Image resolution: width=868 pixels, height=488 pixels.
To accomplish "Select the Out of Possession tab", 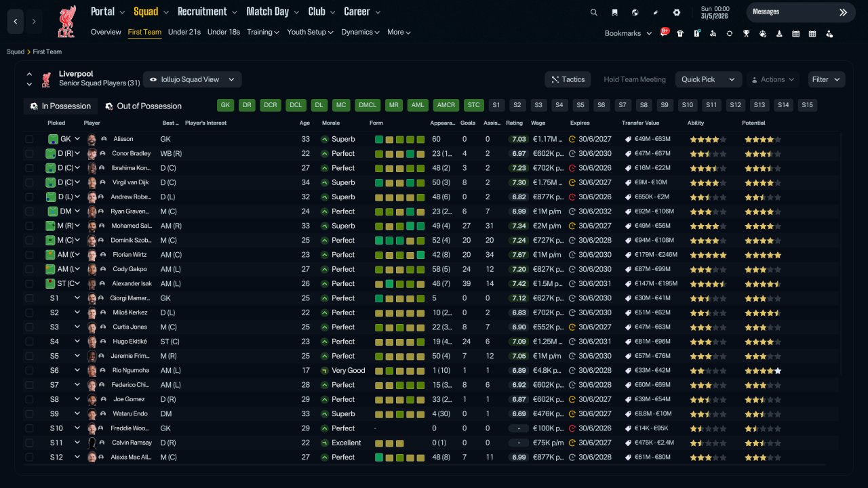I will tap(143, 106).
